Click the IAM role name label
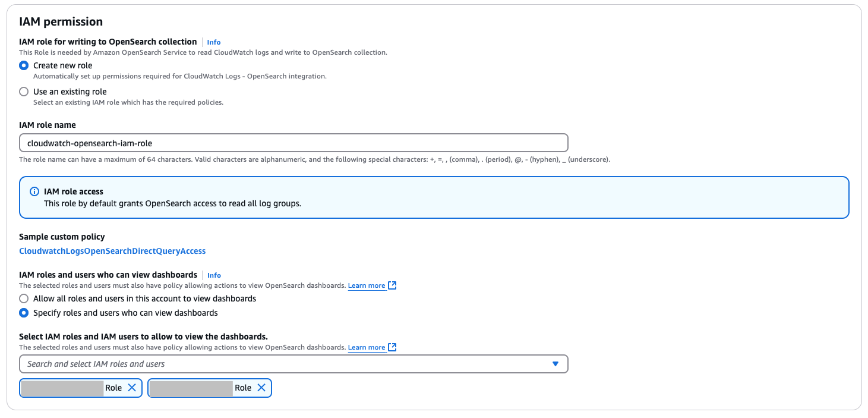The image size is (868, 418). [48, 125]
